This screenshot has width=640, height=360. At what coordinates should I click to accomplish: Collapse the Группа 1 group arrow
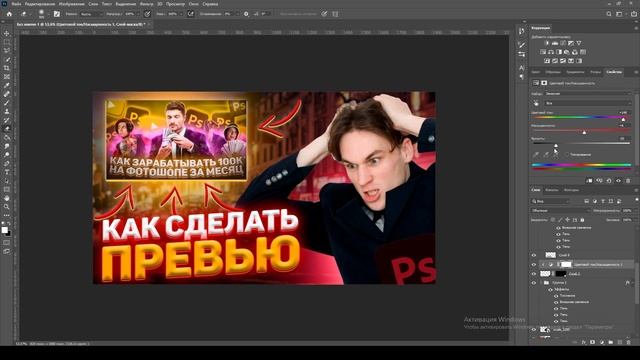point(541,282)
